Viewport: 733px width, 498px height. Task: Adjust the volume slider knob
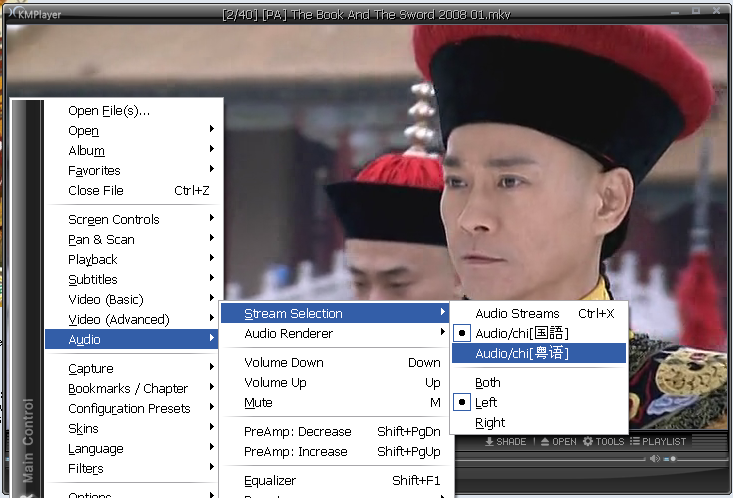click(x=673, y=459)
